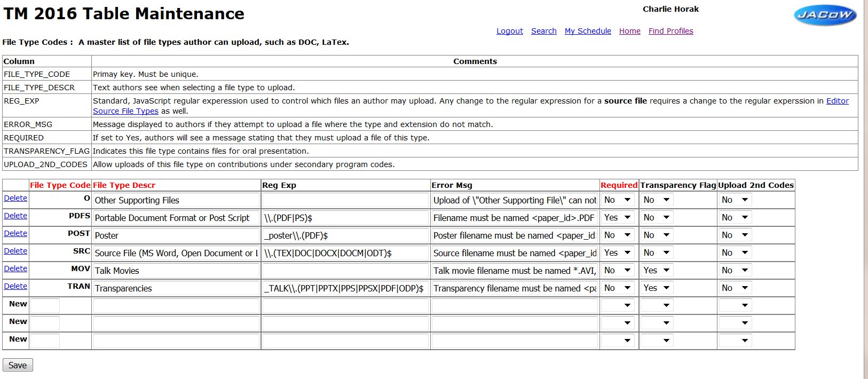The image size is (868, 379).
Task: Select the ERROR_MSG column name cell
Action: 47,124
